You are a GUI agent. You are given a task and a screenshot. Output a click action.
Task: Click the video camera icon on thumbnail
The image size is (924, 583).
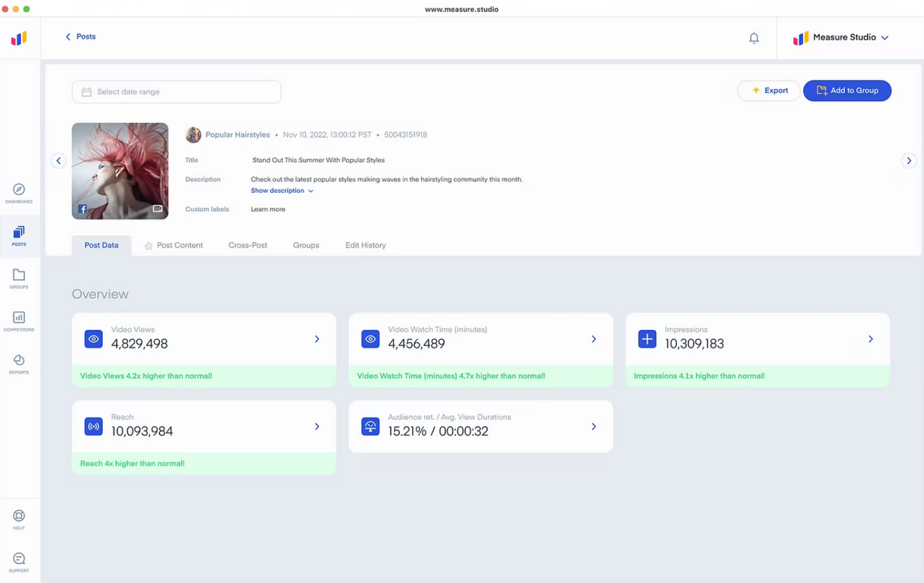click(x=157, y=209)
